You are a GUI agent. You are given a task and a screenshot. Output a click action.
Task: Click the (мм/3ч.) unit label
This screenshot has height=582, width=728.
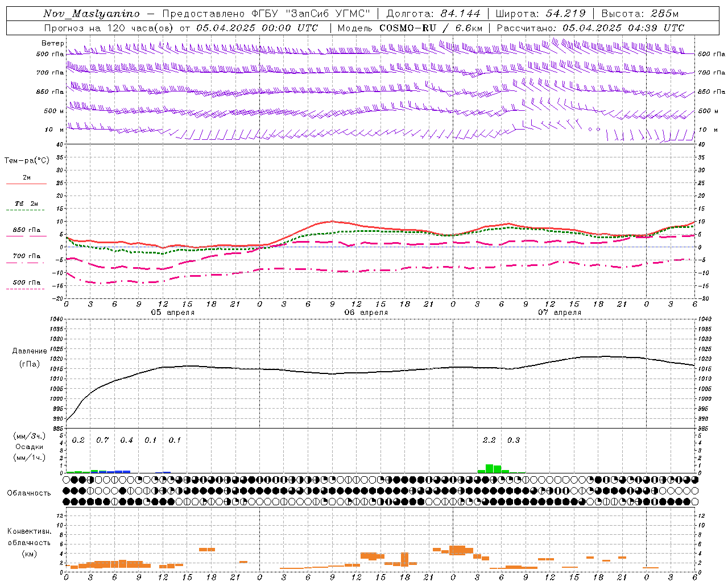pyautogui.click(x=29, y=436)
